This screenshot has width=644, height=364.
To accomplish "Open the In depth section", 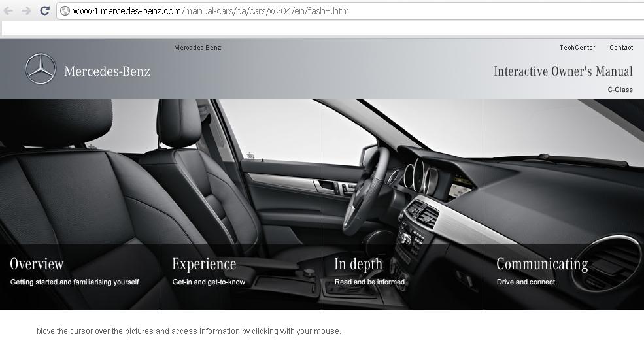I will (x=358, y=264).
